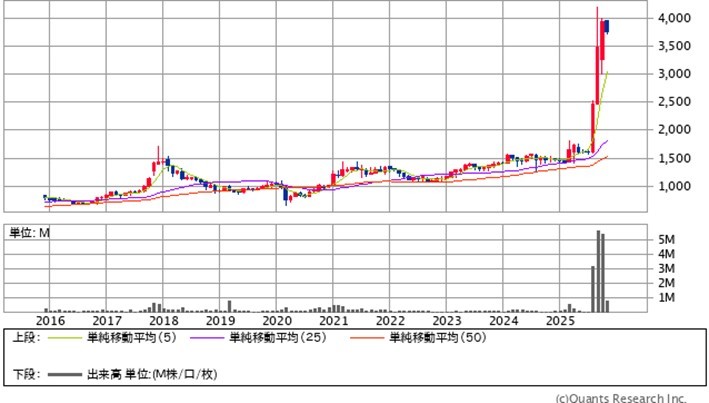Image resolution: width=709 pixels, height=403 pixels.
Task: Click the 単位: M label above the volume chart
Action: pyautogui.click(x=29, y=233)
